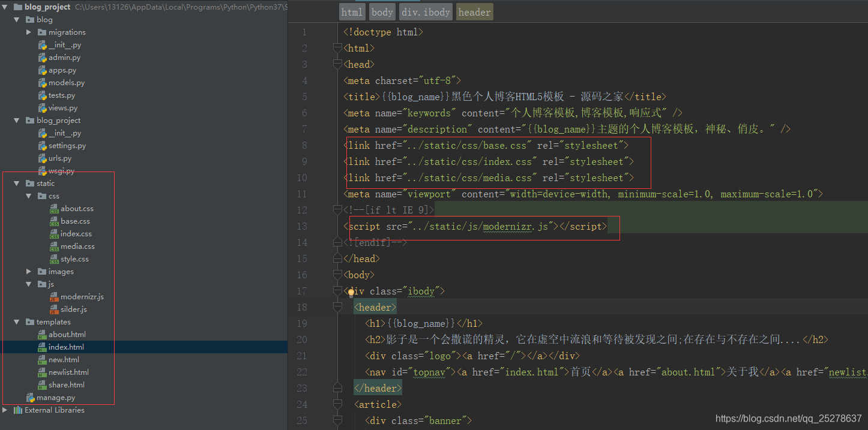Click the index.html link in topnav
The image size is (868, 430).
click(x=532, y=372)
